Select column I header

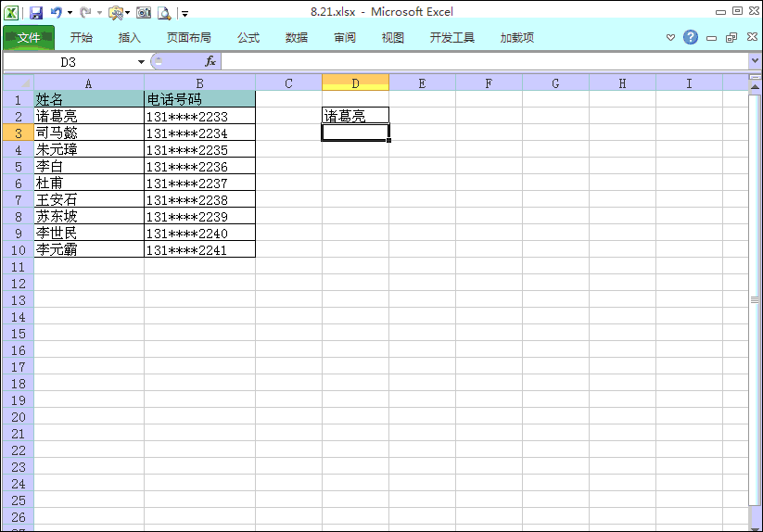point(689,83)
